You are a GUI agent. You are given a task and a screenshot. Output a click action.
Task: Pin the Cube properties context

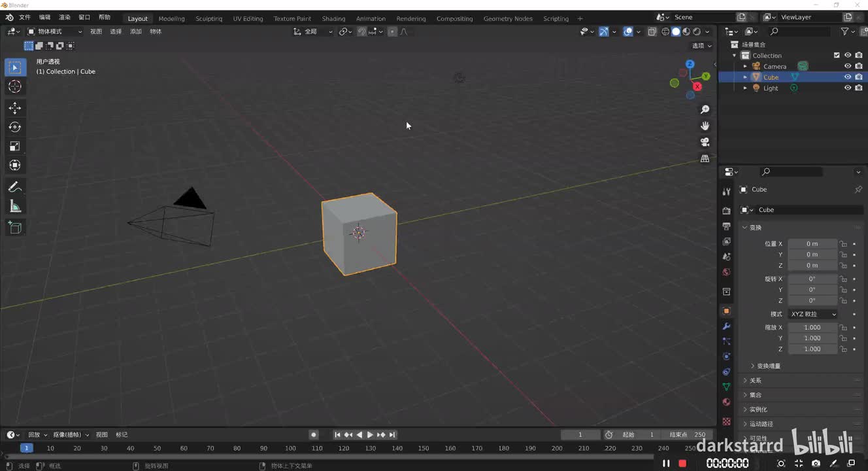pyautogui.click(x=858, y=190)
